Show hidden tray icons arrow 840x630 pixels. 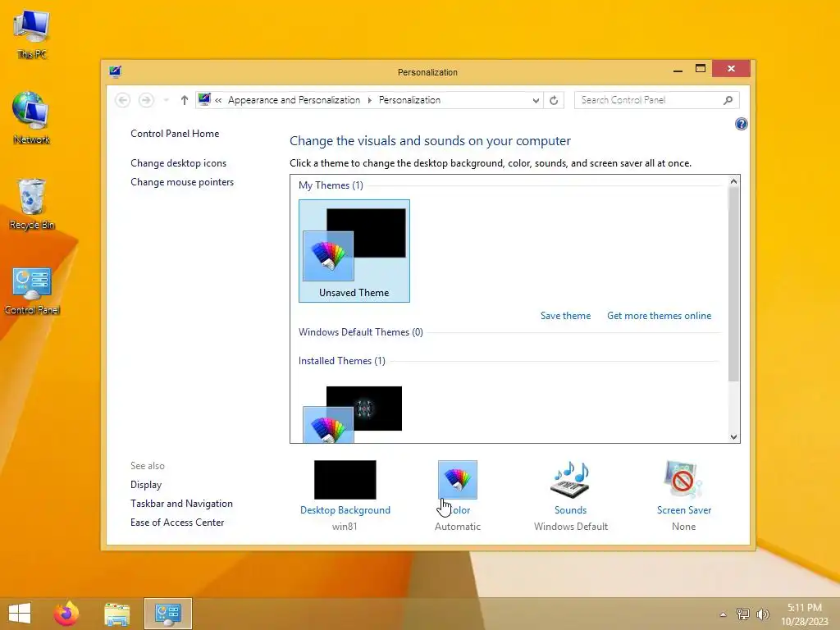pyautogui.click(x=723, y=614)
